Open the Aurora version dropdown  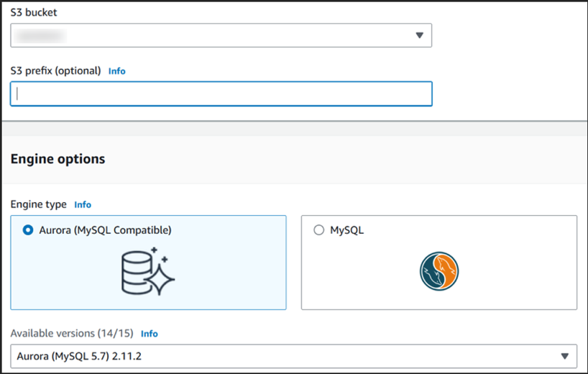[x=293, y=356]
